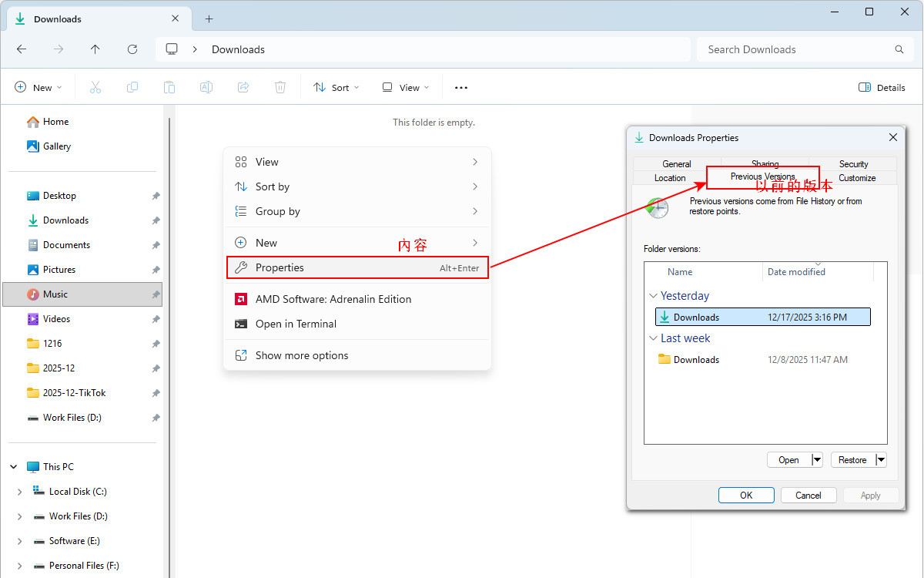Click the Rename icon in toolbar
Viewport: 924px width, 578px height.
(x=206, y=88)
